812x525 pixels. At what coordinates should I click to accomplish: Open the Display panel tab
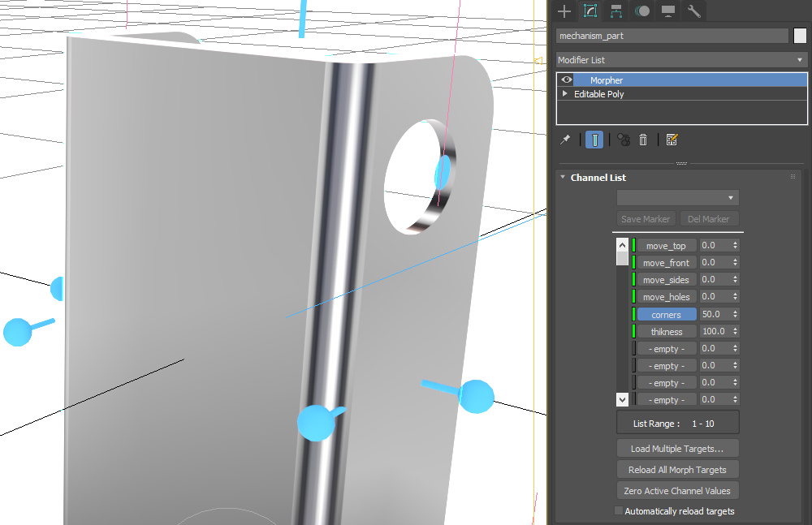click(x=668, y=11)
